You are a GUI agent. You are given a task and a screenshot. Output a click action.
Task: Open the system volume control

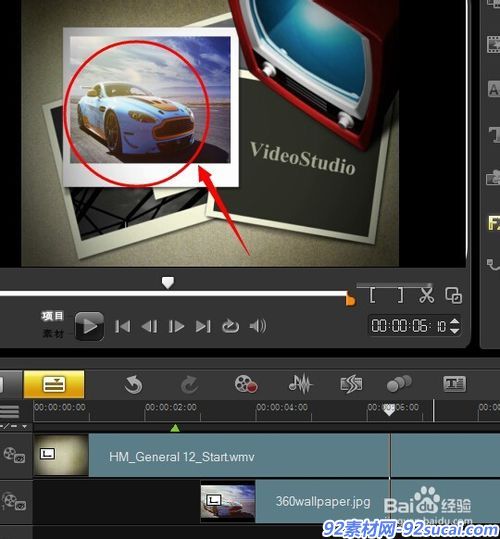pos(258,326)
